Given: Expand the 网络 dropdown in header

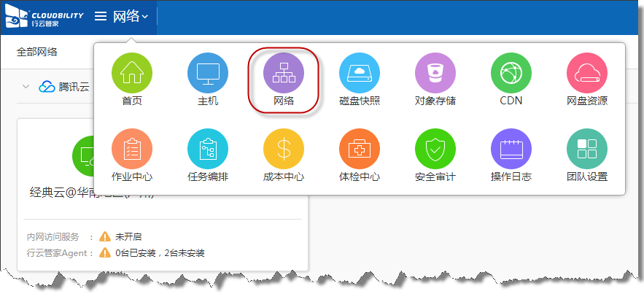Looking at the screenshot, I should (131, 16).
